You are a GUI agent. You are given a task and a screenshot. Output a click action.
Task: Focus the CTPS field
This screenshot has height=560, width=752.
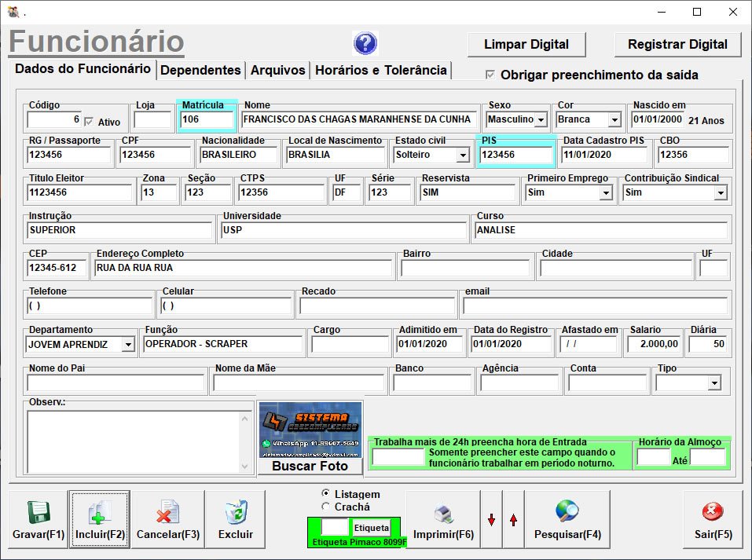(x=281, y=192)
